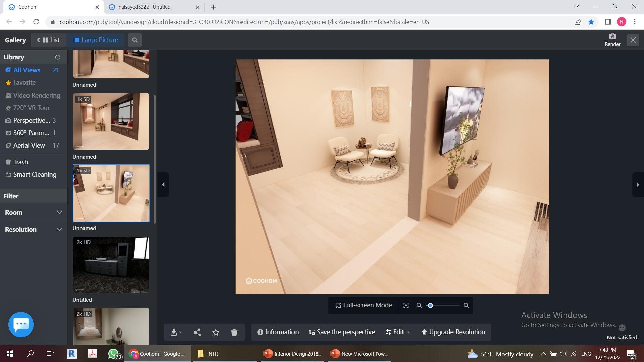Image resolution: width=644 pixels, height=362 pixels.
Task: Click the star icon to favorite this render
Action: coord(216,332)
